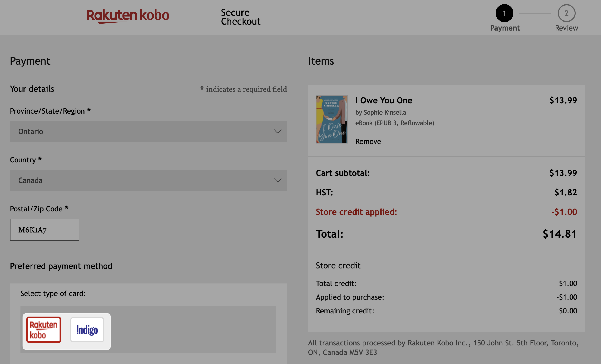
Task: View the cart subtotal amount
Action: [563, 173]
